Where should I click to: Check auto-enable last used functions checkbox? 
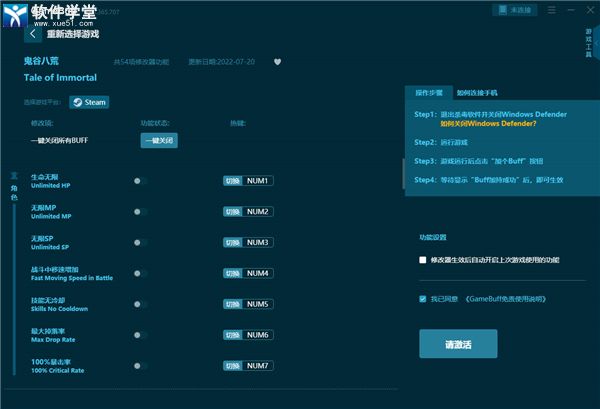coord(423,260)
